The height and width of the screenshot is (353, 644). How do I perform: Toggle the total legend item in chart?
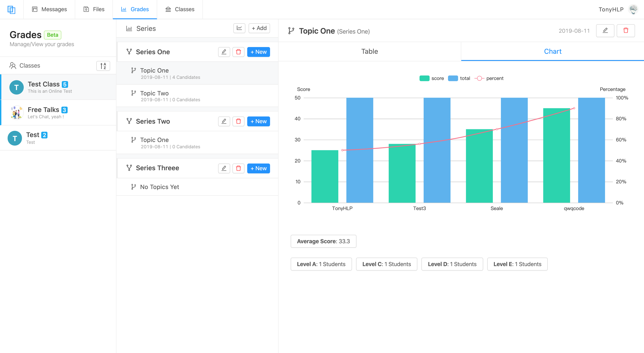pos(459,78)
